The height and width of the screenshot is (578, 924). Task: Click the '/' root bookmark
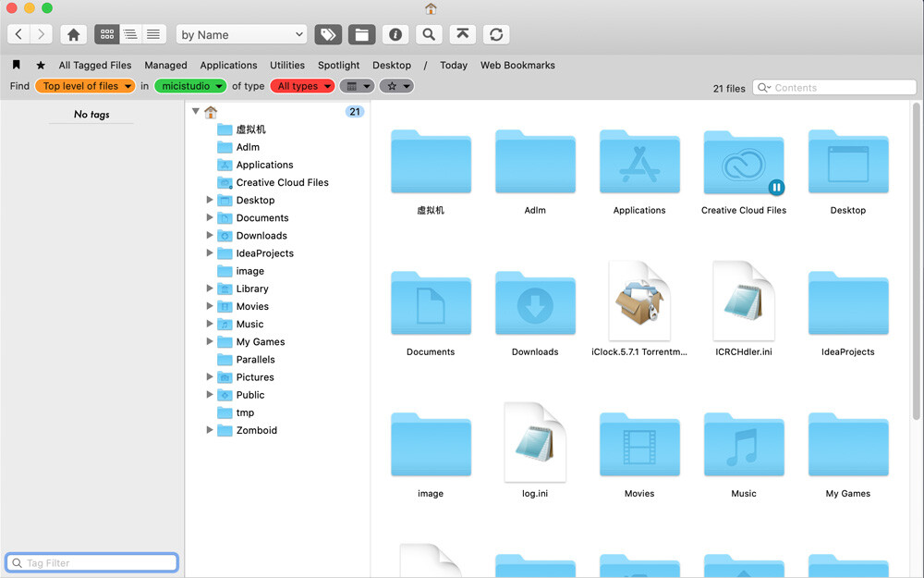[x=425, y=65]
